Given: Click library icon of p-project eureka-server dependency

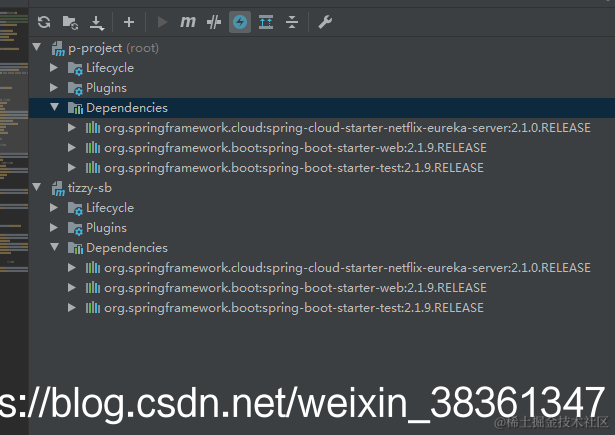Looking at the screenshot, I should pyautogui.click(x=93, y=127).
